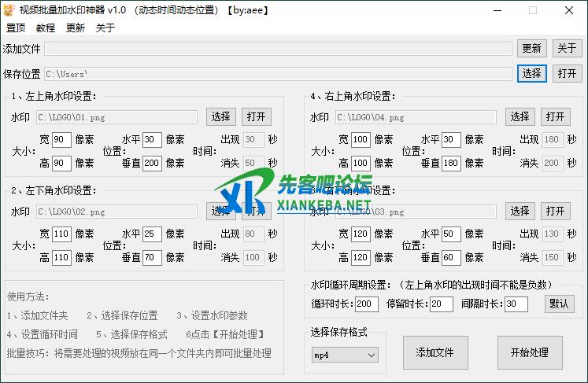588x383 pixels.
Task: Click top-left watermark width field
Action: pyautogui.click(x=62, y=140)
